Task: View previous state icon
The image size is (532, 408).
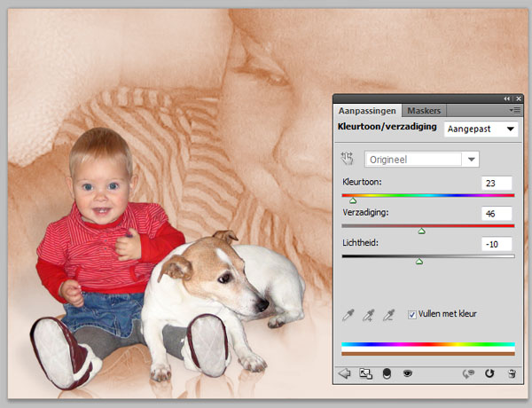Action: pos(468,373)
